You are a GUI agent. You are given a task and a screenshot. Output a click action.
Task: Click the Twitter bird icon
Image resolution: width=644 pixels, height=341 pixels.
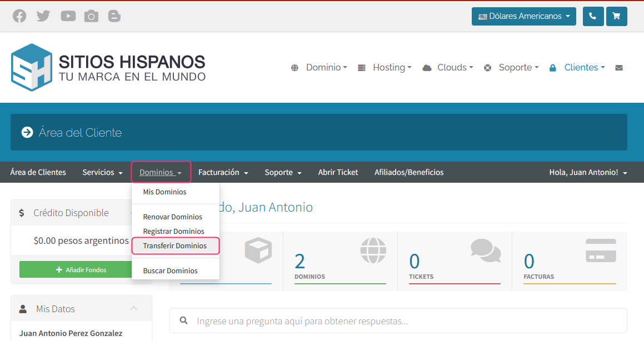[x=43, y=16]
